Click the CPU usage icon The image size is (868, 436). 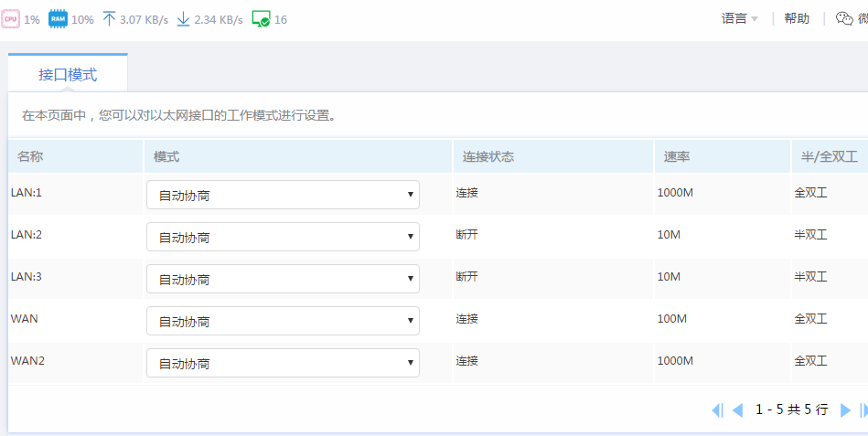coord(10,19)
